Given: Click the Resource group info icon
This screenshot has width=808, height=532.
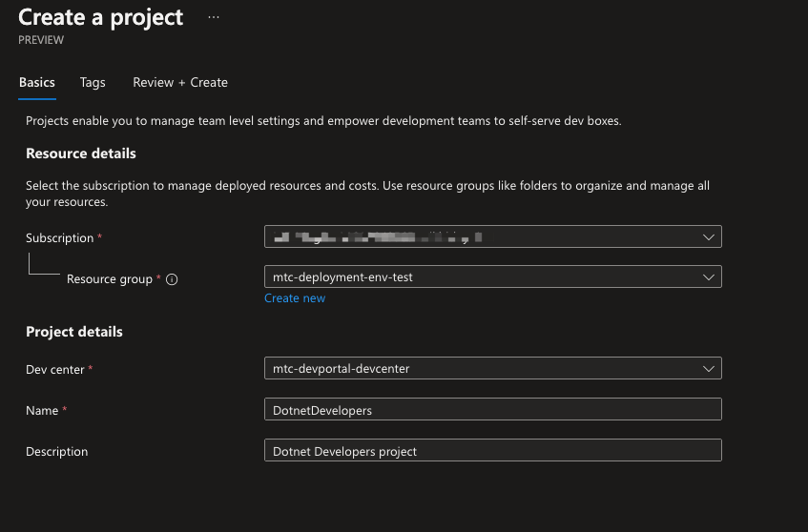Looking at the screenshot, I should (173, 279).
